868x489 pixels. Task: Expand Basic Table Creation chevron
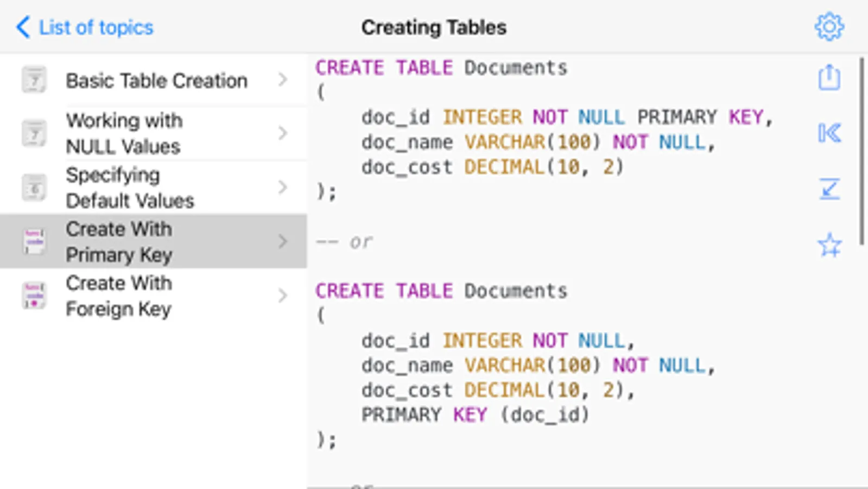[283, 80]
